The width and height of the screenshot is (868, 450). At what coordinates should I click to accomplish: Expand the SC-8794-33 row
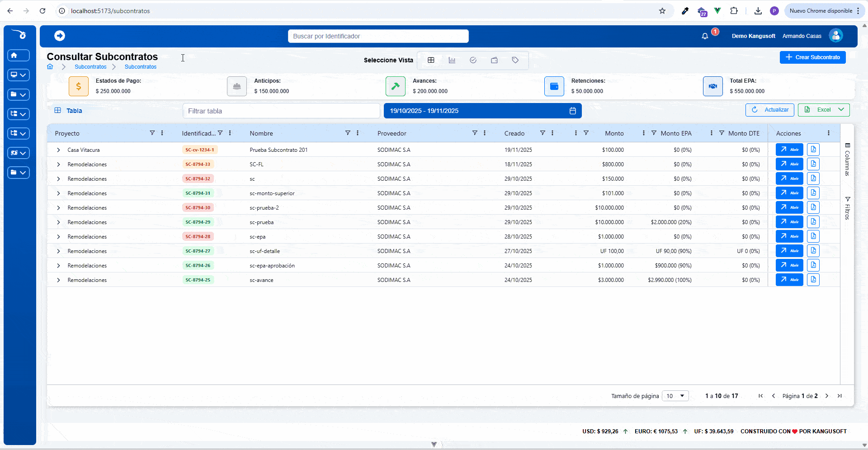pos(58,164)
